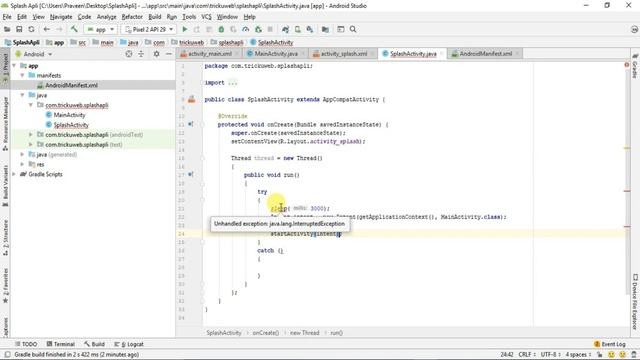Open SDK Manager icon in toolbar

pos(310,29)
